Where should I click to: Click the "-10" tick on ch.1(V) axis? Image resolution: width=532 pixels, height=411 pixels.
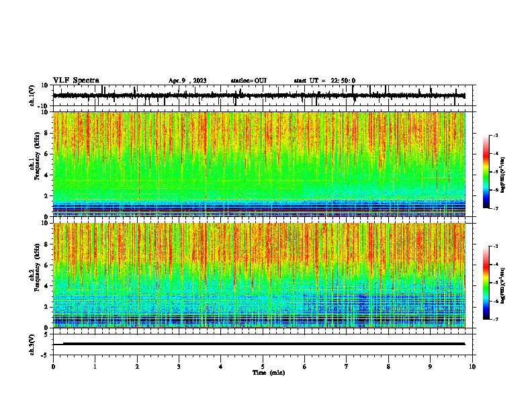coord(44,106)
